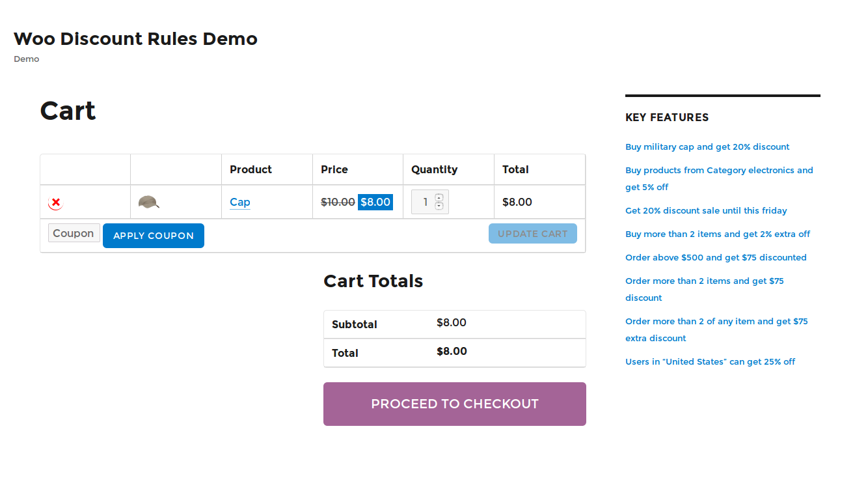Open Buy more than 2 items 2% link
This screenshot has height=504, width=868.
718,234
